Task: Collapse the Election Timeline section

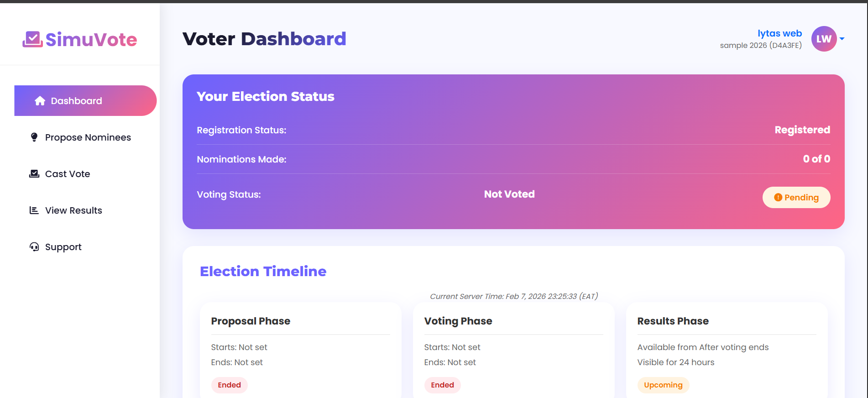Action: point(263,271)
